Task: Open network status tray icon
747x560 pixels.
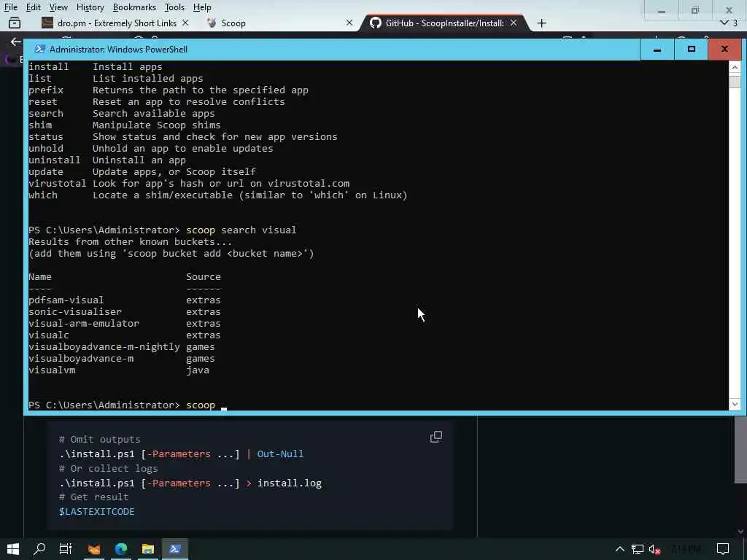Action: point(638,549)
